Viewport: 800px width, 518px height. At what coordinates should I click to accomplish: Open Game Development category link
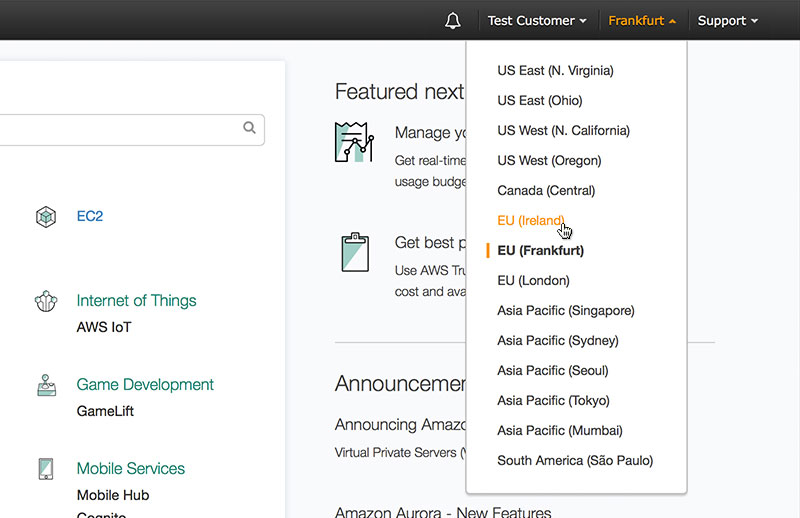pyautogui.click(x=145, y=384)
